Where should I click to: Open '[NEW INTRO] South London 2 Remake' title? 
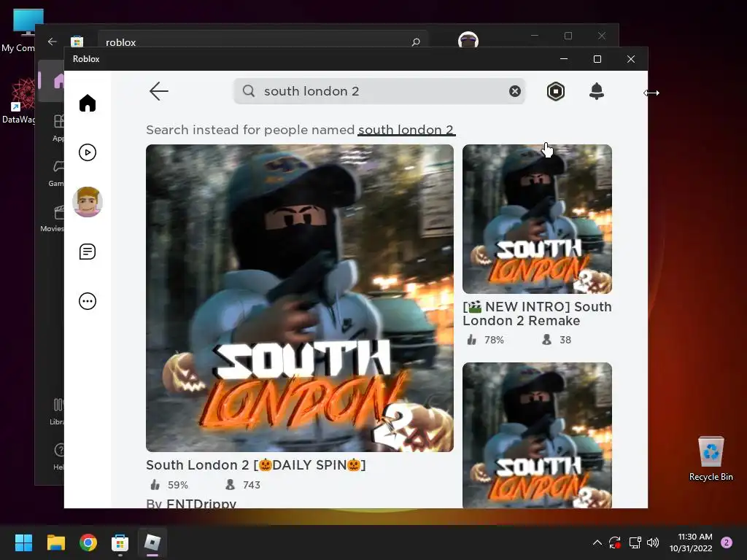coord(537,314)
